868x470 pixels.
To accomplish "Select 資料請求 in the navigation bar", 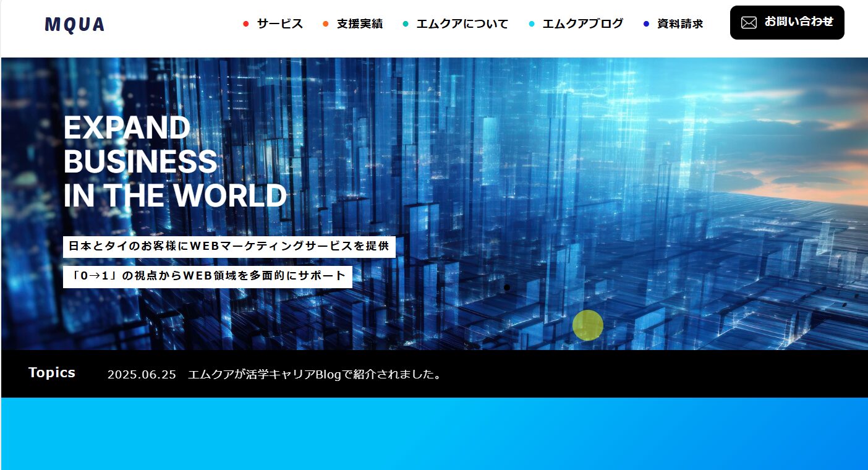I will coord(680,24).
